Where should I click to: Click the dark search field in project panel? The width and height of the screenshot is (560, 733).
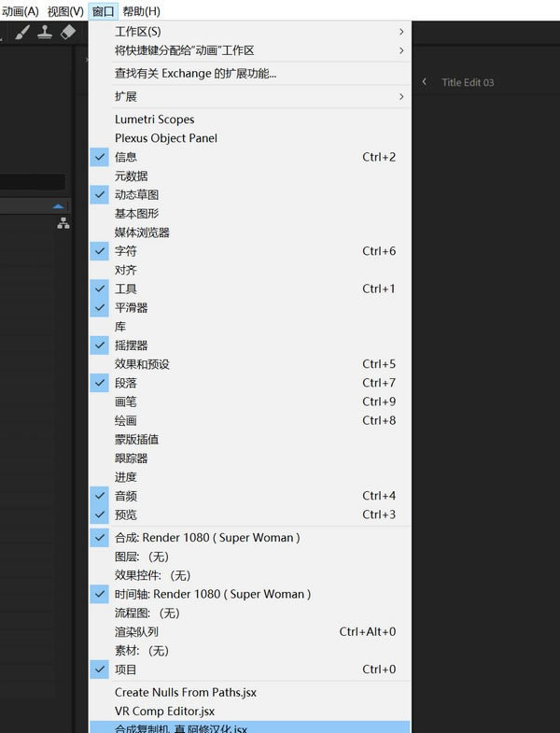(33, 182)
